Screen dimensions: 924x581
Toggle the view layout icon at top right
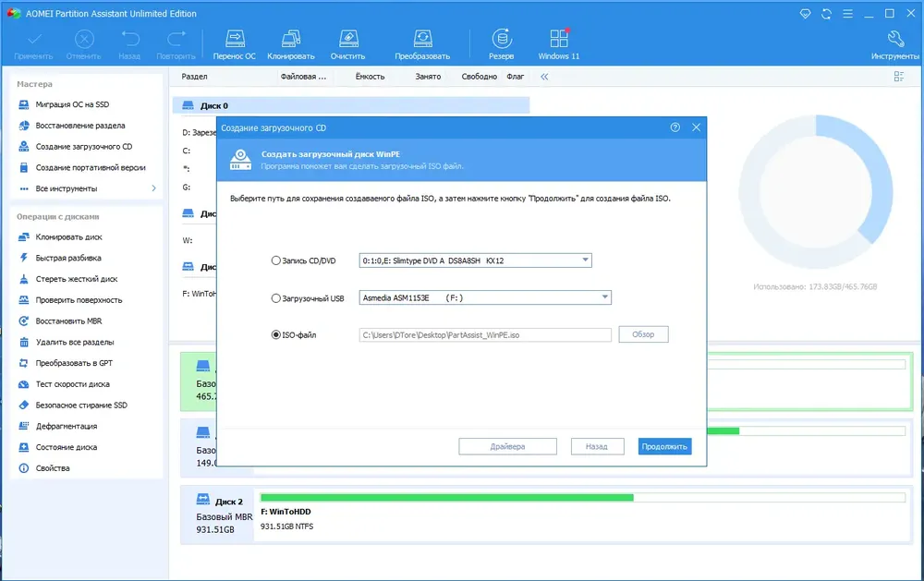(899, 77)
